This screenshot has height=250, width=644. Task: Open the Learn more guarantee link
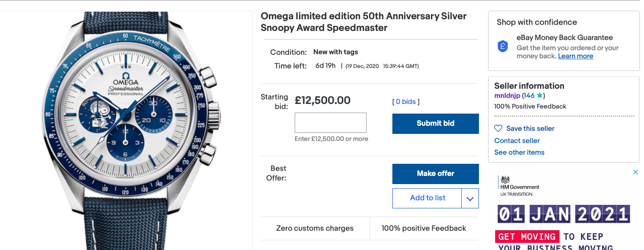(575, 56)
